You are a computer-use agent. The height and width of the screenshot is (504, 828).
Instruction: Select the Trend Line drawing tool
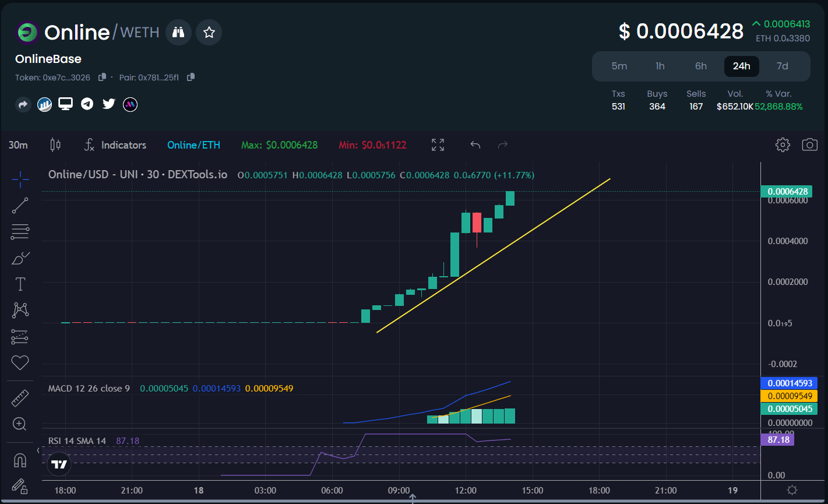(20, 205)
